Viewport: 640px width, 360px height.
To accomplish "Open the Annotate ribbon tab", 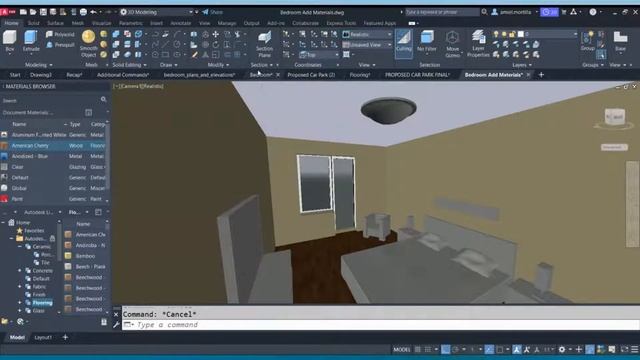I will (180, 23).
